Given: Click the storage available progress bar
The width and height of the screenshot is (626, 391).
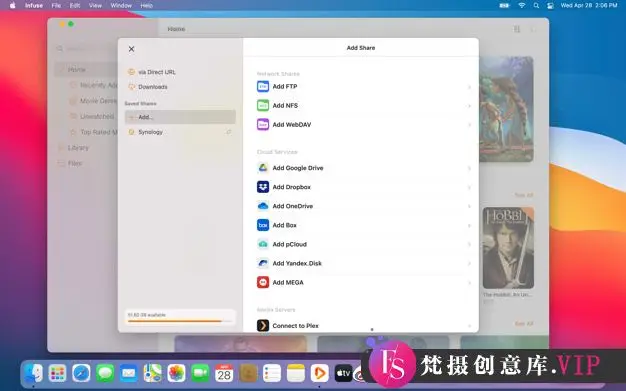Looking at the screenshot, I should click(180, 321).
